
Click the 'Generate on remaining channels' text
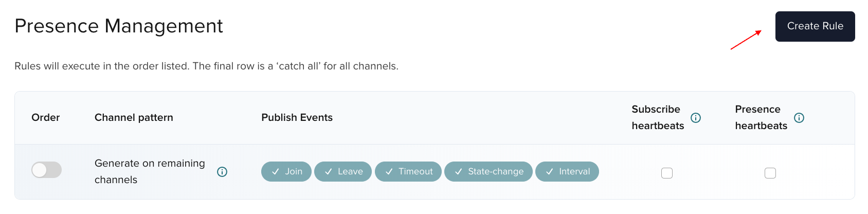click(150, 172)
